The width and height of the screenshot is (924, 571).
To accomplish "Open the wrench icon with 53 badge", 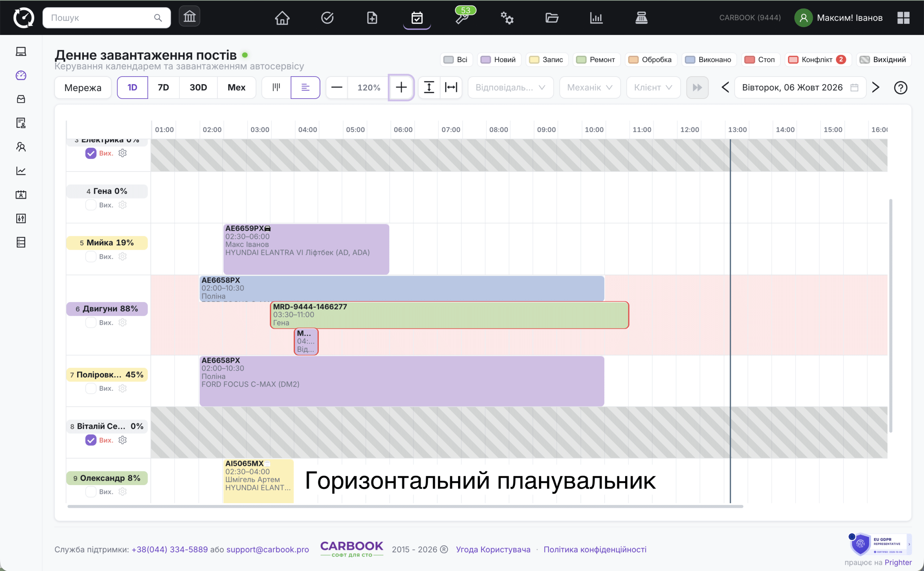I will 462,18.
